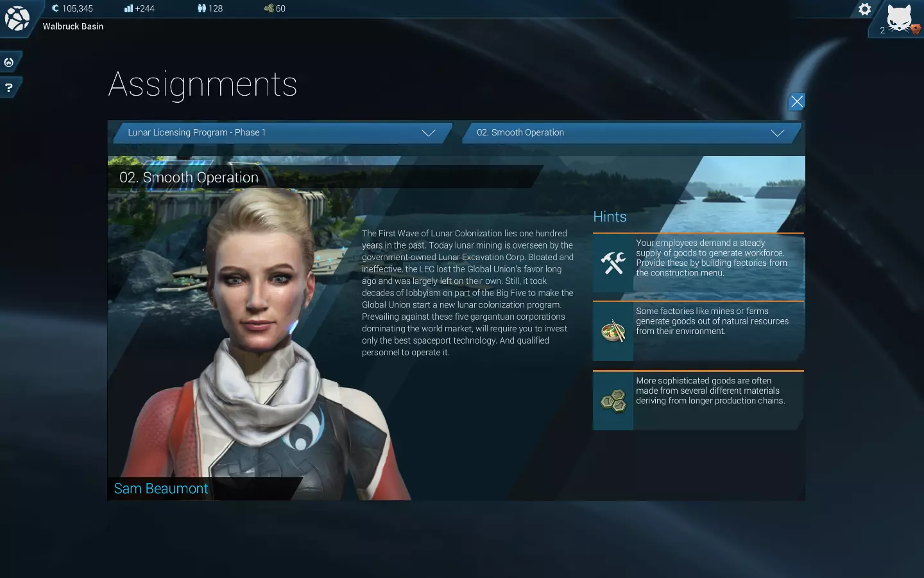Open settings gear icon
The height and width of the screenshot is (578, 924).
tap(864, 9)
